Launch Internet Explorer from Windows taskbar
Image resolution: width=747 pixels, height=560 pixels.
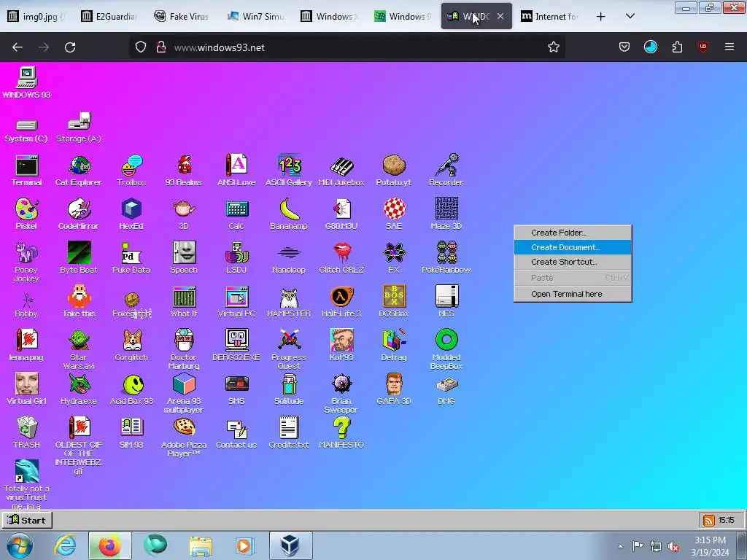point(65,545)
